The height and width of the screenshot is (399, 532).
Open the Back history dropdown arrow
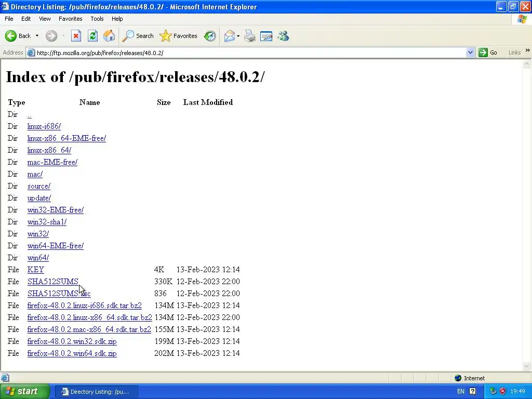(x=37, y=36)
